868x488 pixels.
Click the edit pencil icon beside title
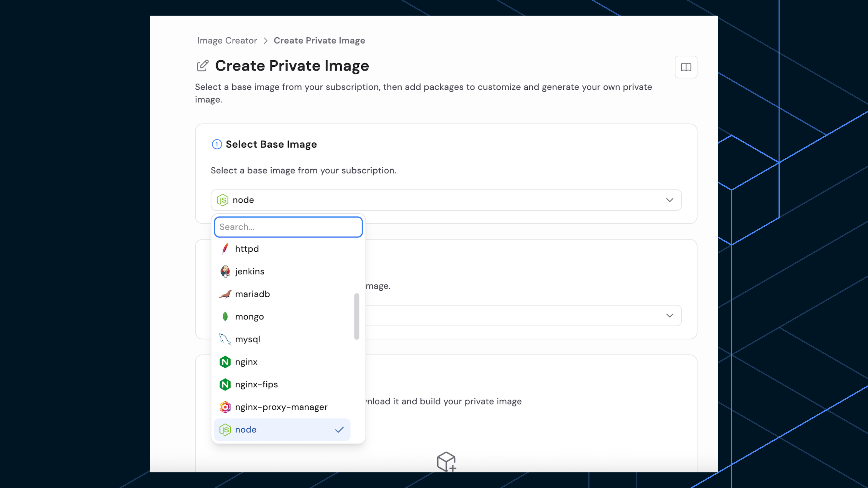(202, 66)
